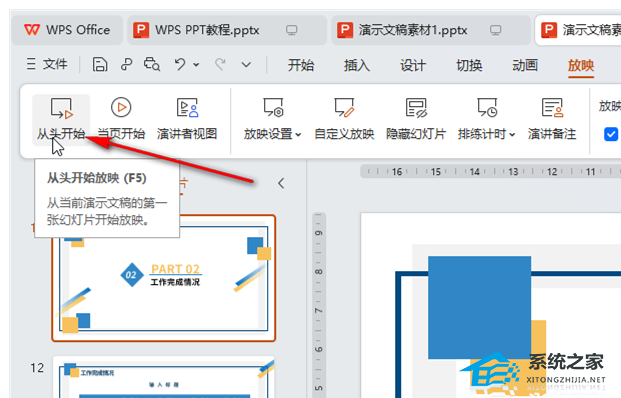Select slide 12 thumbnail

[x=164, y=377]
